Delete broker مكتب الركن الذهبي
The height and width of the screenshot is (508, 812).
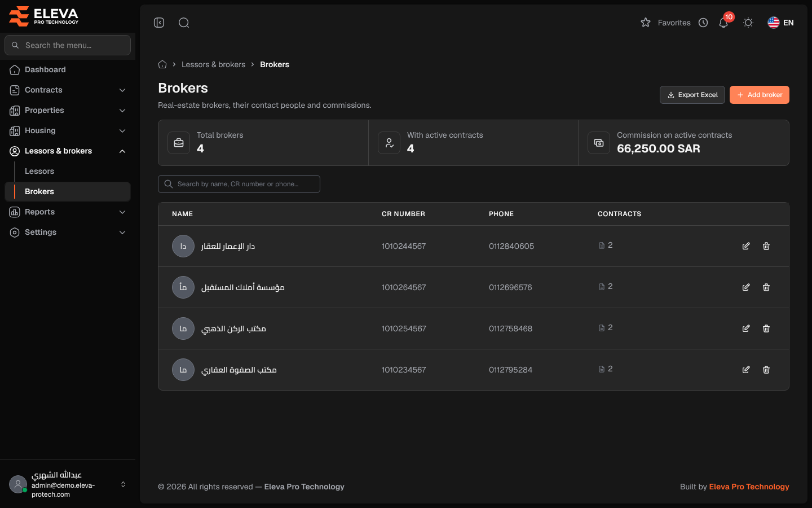(766, 329)
